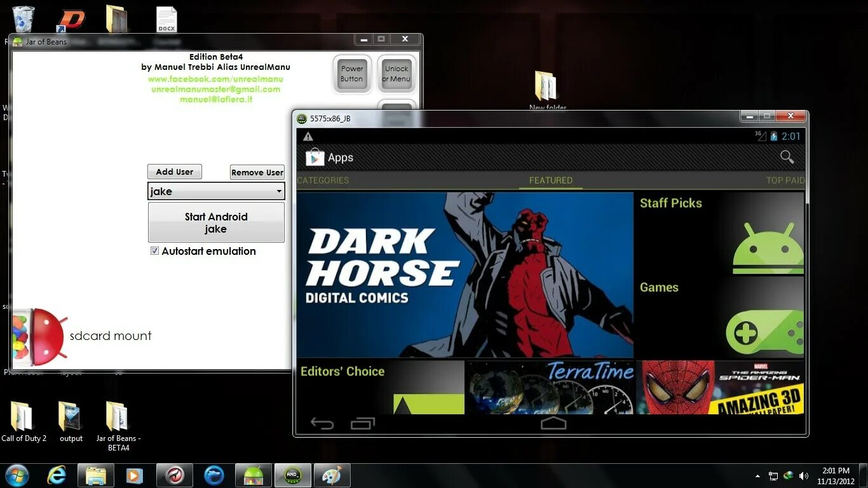Select the DOCX file icon on desktop
The width and height of the screenshot is (868, 488).
click(166, 20)
